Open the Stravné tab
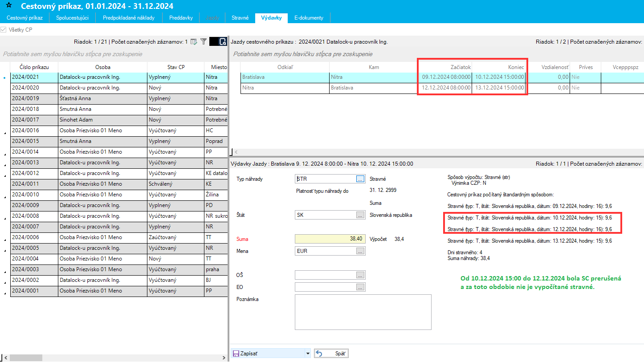The width and height of the screenshot is (644, 362). (240, 18)
